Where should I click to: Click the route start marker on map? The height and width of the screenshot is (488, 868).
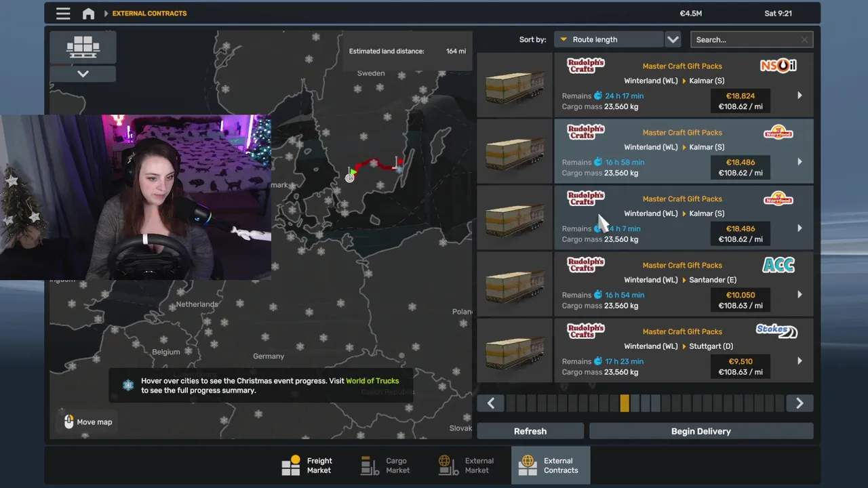(x=350, y=177)
